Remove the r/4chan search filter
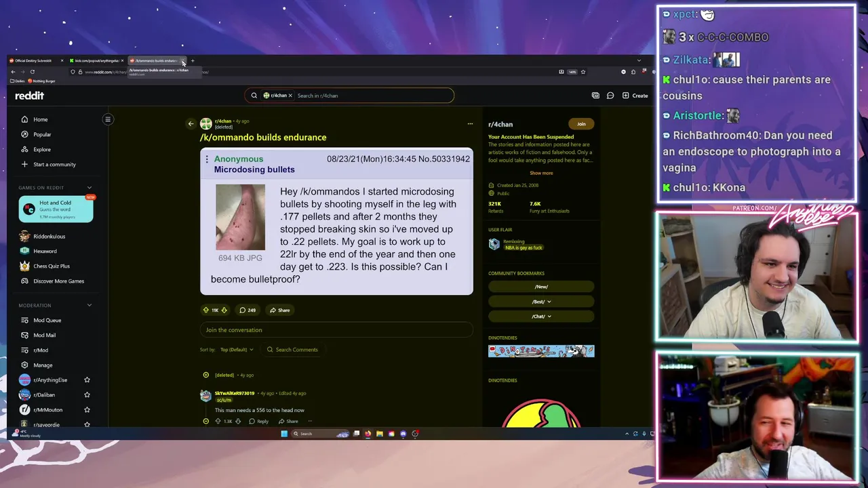Image resolution: width=868 pixels, height=488 pixels. tap(290, 96)
